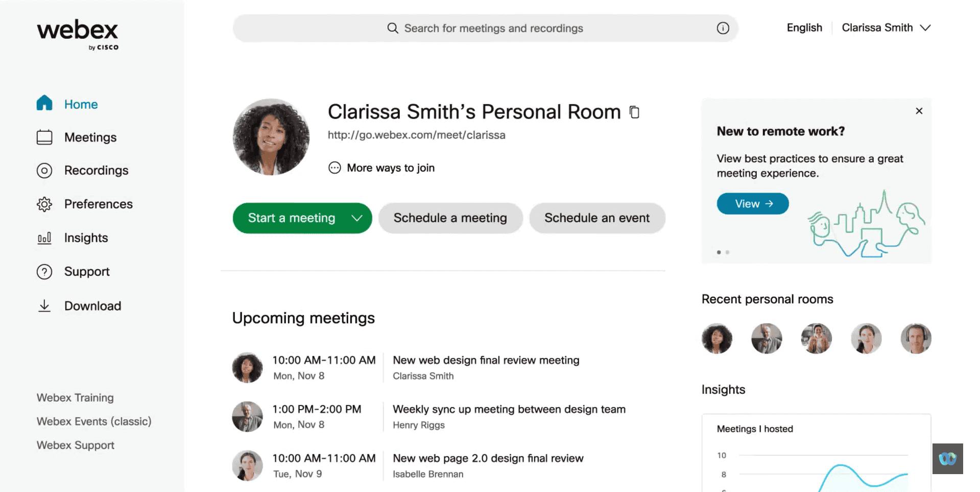Copy Personal Room link icon
Screen dimensions: 980x492
point(634,112)
